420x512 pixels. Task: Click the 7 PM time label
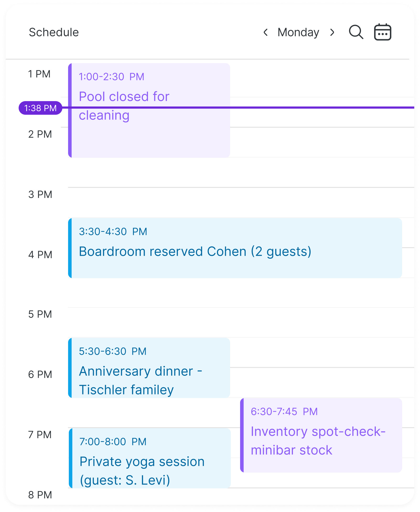40,435
